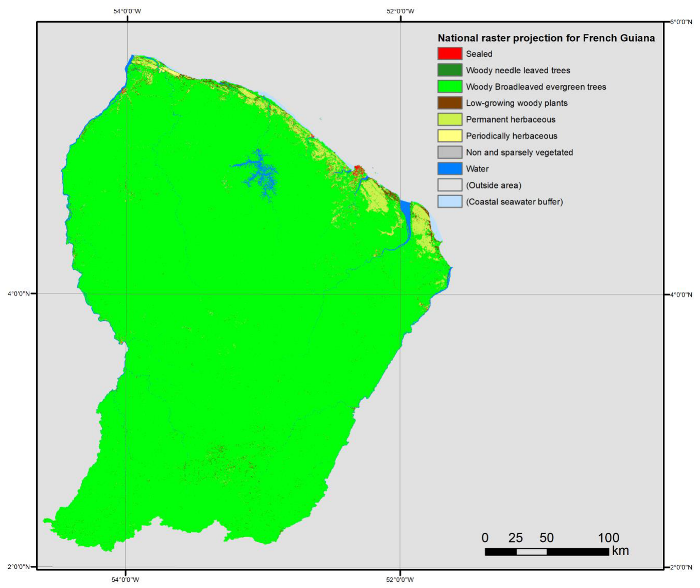
Task: Click the white segment of the scale bar
Action: 531,552
